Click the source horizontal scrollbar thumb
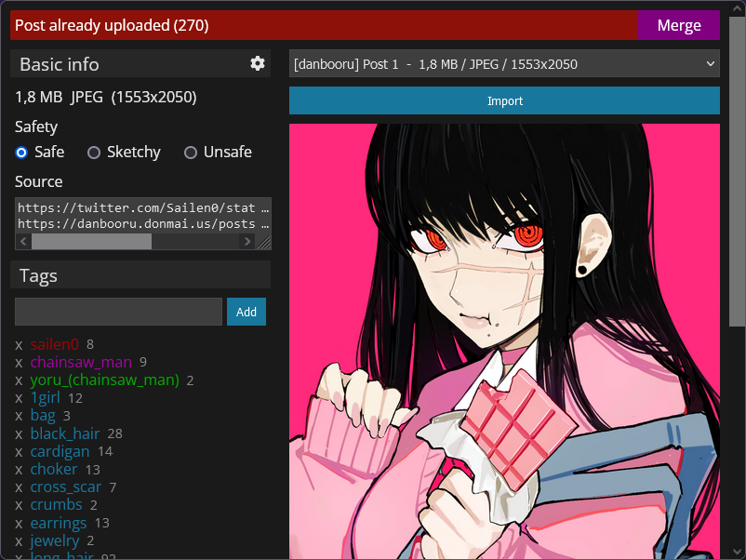 [x=91, y=242]
